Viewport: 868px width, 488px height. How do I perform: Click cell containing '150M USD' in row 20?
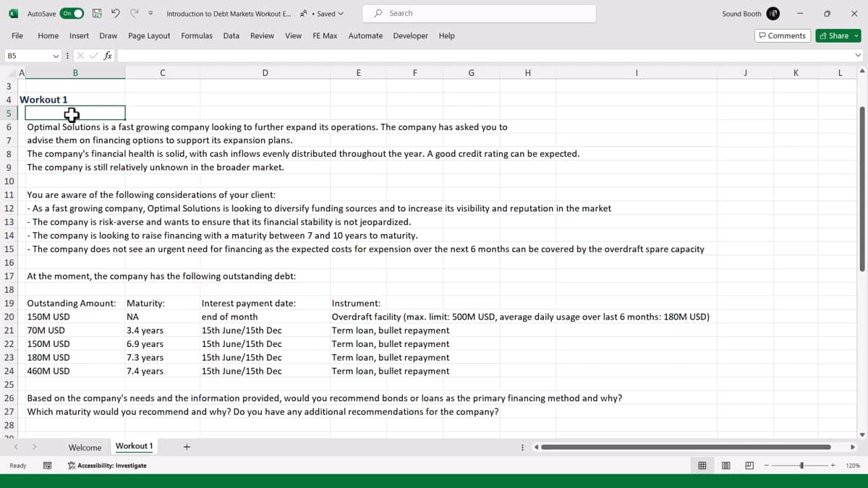48,317
